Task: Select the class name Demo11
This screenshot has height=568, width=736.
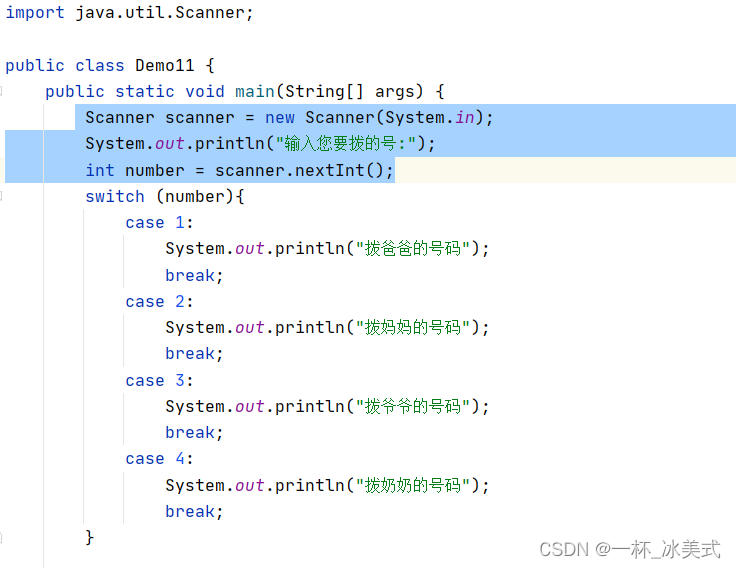Action: pyautogui.click(x=165, y=65)
